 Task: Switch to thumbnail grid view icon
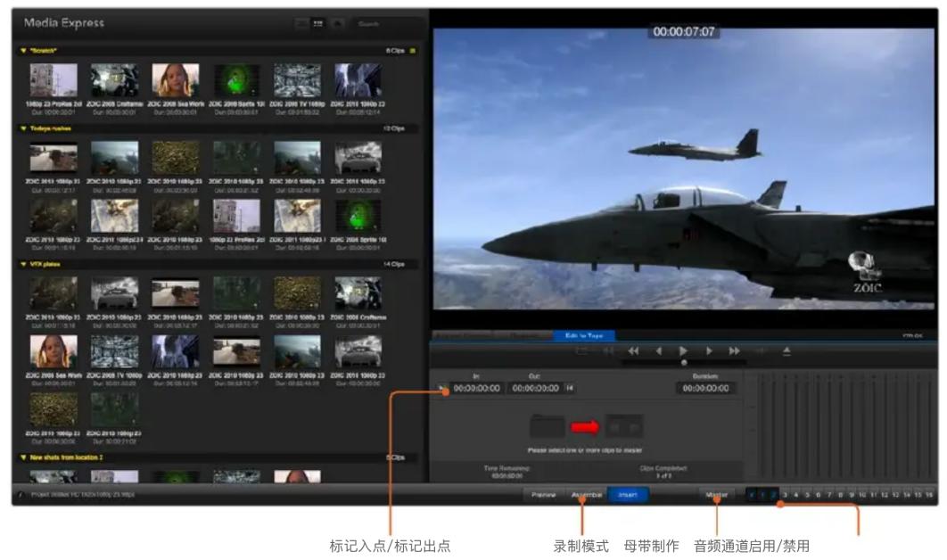click(318, 23)
